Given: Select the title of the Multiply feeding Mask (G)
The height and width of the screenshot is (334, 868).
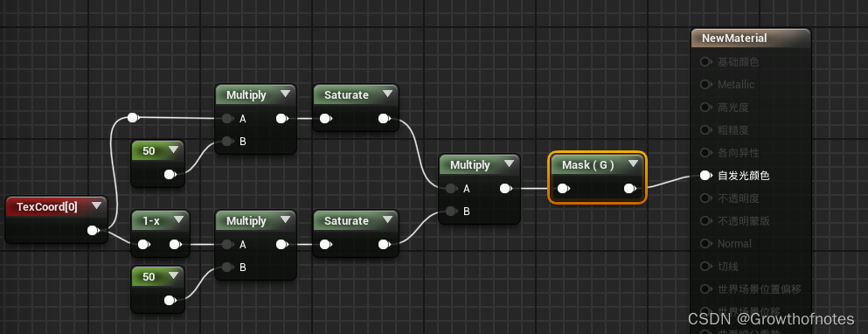Looking at the screenshot, I should click(470, 164).
